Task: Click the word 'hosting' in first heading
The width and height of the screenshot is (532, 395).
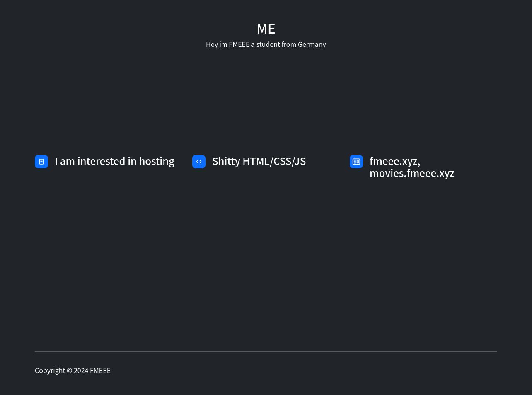Action: (x=157, y=161)
